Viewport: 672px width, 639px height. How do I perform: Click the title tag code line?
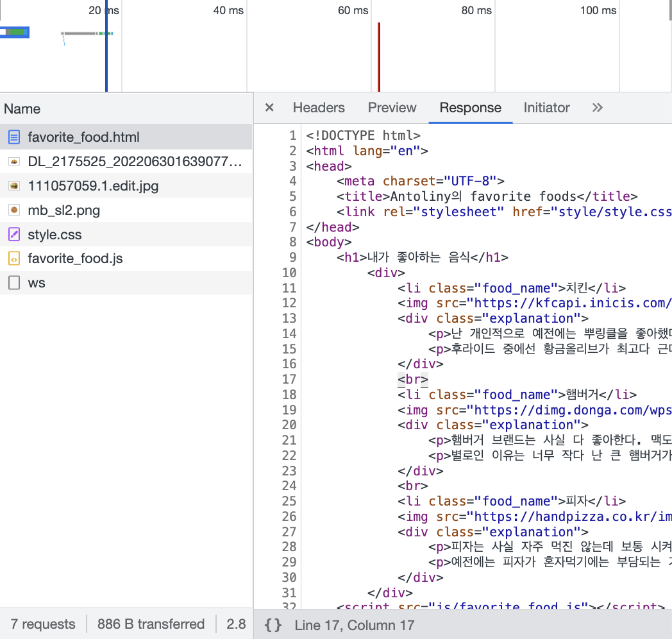pyautogui.click(x=487, y=196)
